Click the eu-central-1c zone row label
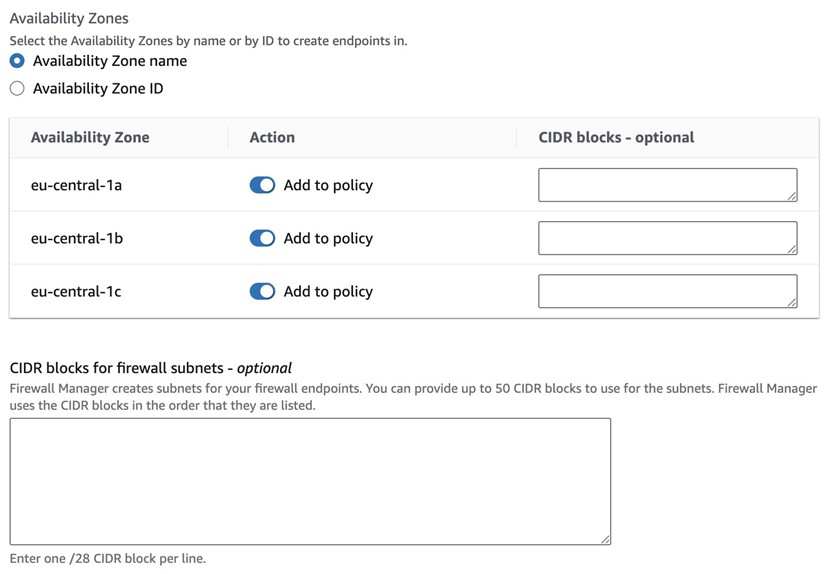Image resolution: width=837 pixels, height=574 pixels. point(77,291)
